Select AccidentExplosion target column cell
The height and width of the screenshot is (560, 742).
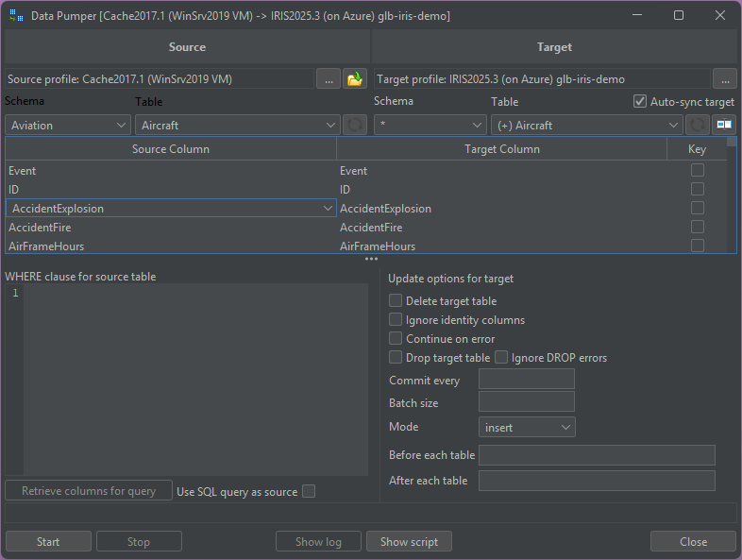click(x=501, y=209)
